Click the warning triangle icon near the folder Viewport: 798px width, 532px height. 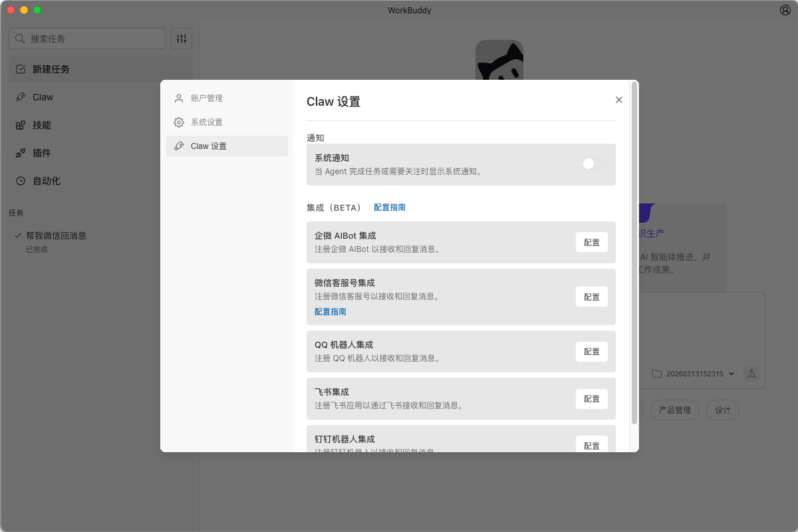coord(751,374)
